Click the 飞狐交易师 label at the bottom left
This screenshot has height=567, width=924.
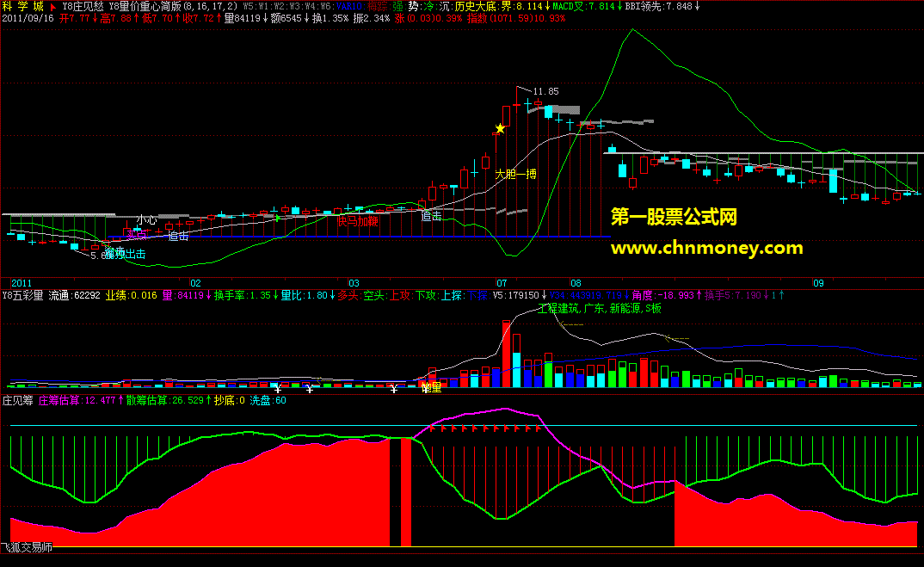28,547
